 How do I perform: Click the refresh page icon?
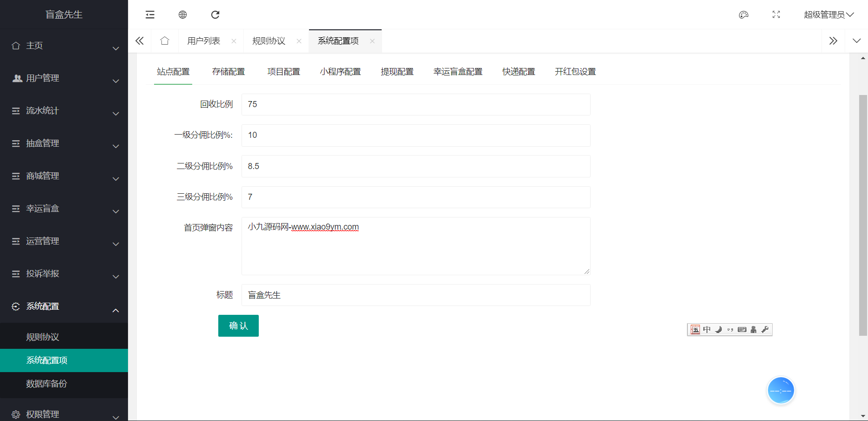tap(215, 15)
